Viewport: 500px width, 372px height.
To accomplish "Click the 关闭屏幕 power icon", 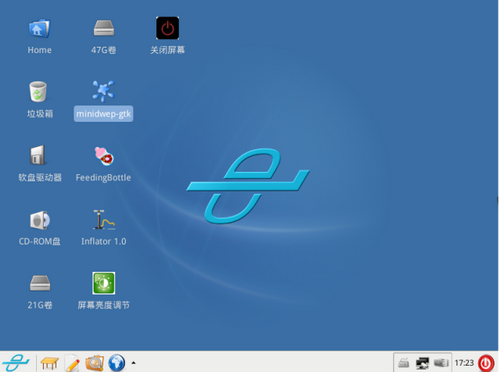I will tap(168, 28).
